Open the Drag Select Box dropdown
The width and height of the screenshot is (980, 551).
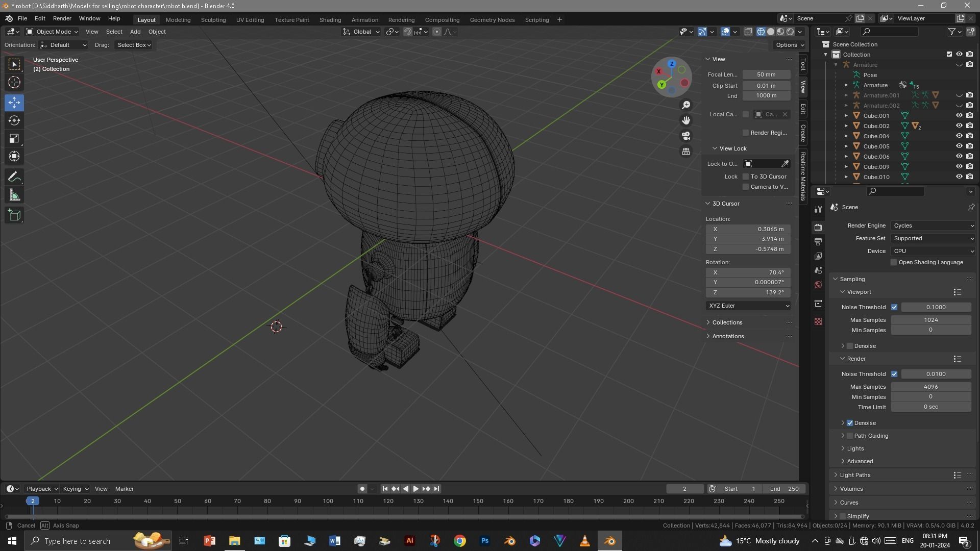click(x=134, y=45)
